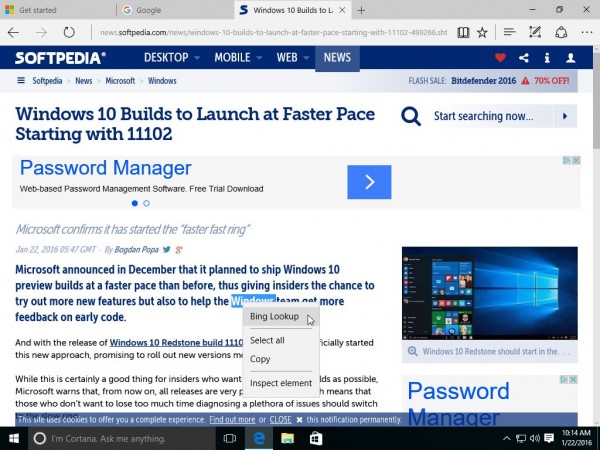Click author's Twitter bird icon
600x450 pixels.
pyautogui.click(x=168, y=249)
